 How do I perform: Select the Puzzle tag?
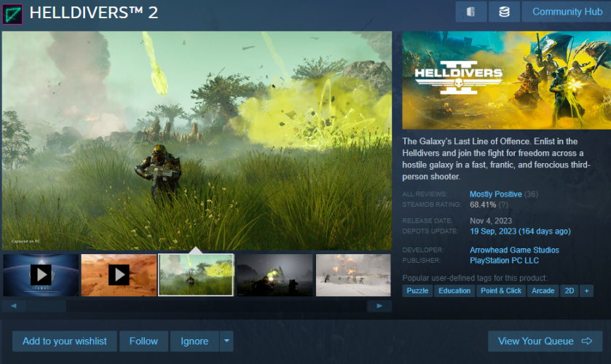417,290
